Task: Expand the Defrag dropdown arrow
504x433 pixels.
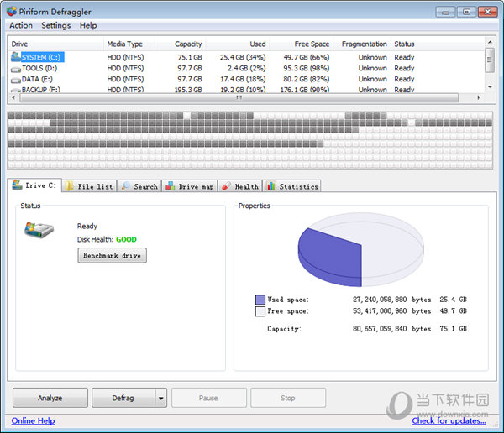Action: point(161,398)
